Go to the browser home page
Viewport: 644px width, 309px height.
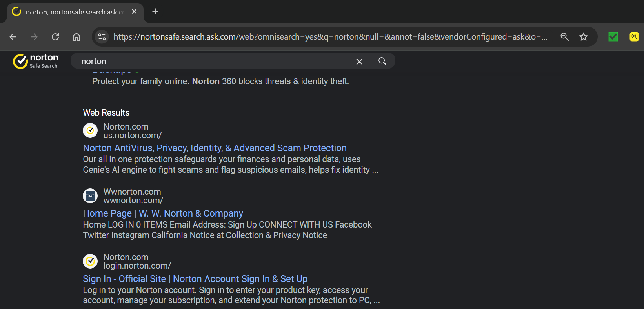pos(76,37)
